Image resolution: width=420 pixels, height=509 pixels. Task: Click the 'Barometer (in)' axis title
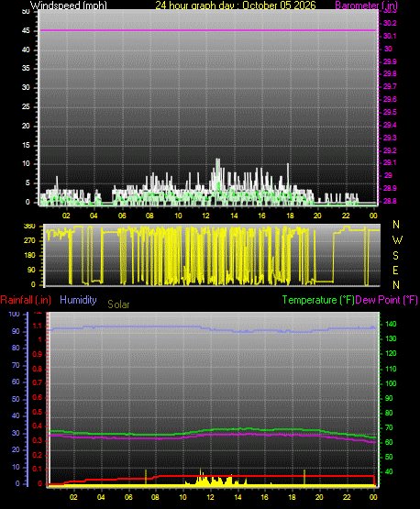(366, 6)
